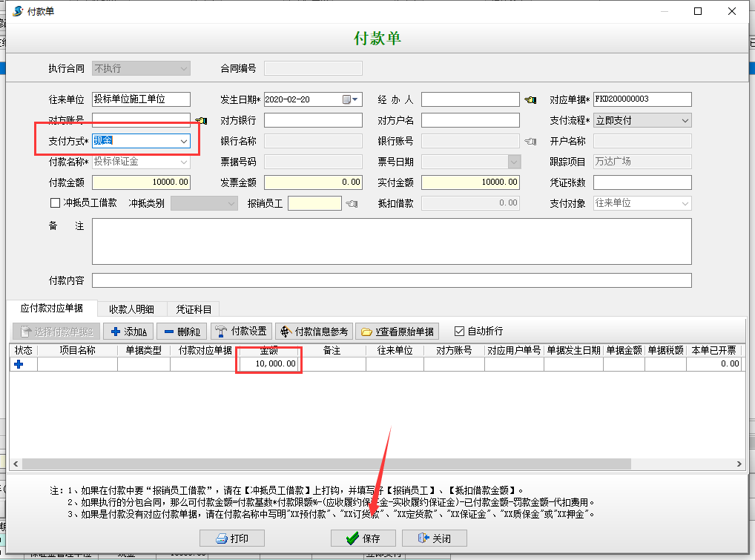Click the lookup icon next to 报销员工
755x560 pixels.
coord(350,202)
